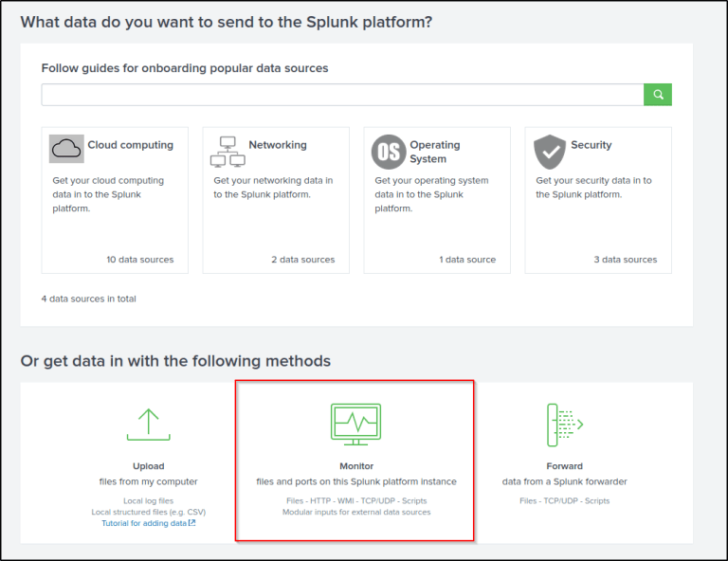Click the Networking computers icon
Image resolution: width=728 pixels, height=561 pixels.
[227, 152]
